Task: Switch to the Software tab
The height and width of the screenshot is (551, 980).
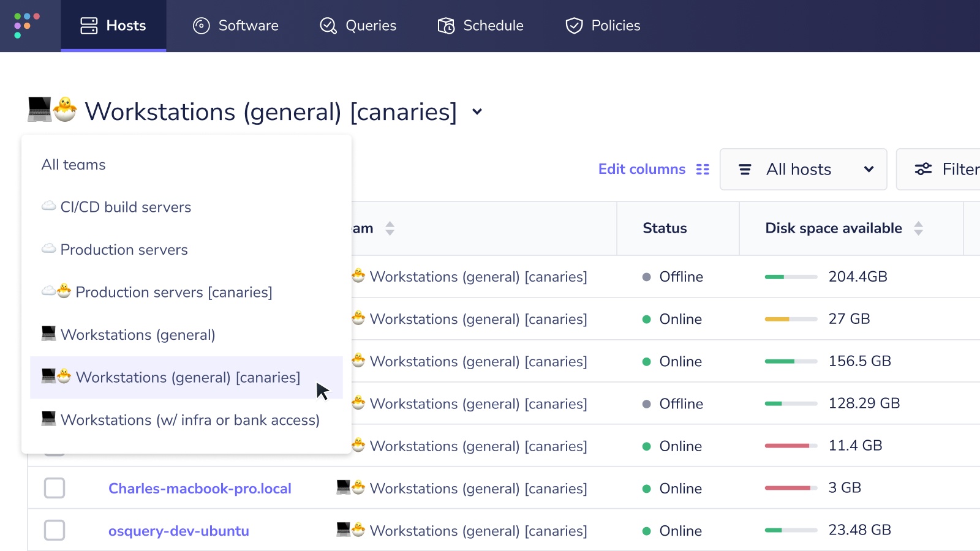Action: [x=236, y=26]
